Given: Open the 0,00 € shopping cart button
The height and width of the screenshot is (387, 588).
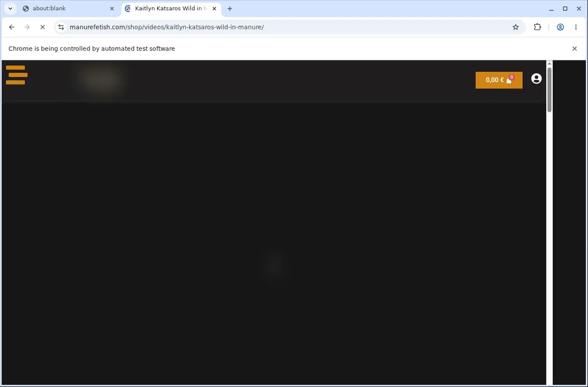Looking at the screenshot, I should click(x=499, y=80).
